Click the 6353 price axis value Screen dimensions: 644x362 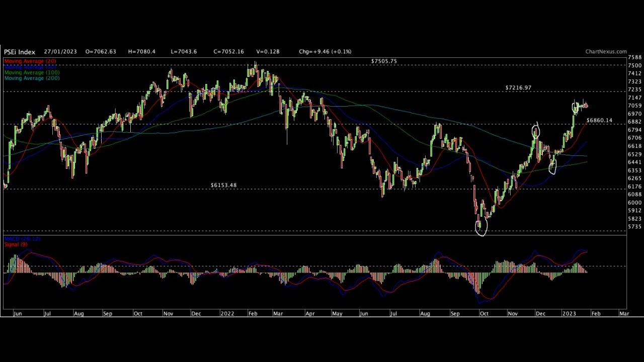(634, 170)
